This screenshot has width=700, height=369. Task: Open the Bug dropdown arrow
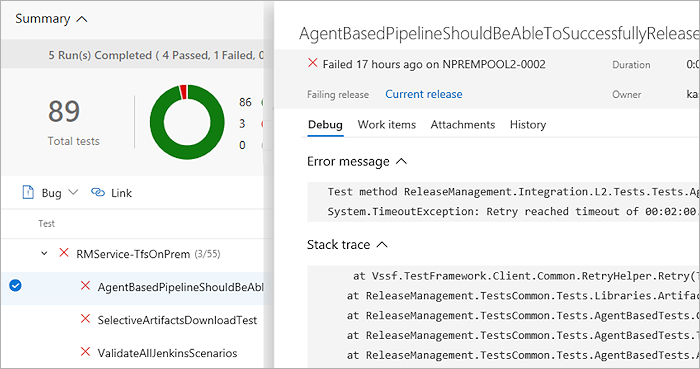coord(73,192)
